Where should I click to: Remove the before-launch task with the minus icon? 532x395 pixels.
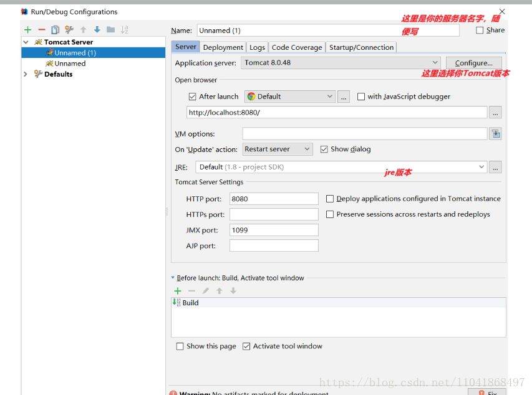click(191, 291)
